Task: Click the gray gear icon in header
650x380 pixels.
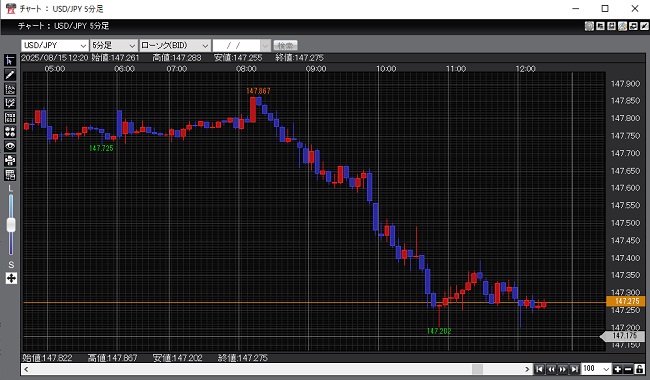Action: click(589, 26)
